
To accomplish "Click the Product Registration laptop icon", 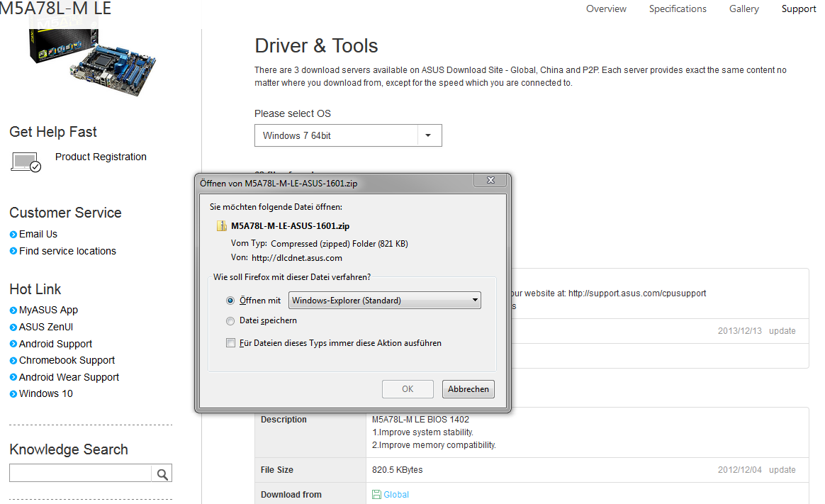I will coord(26,162).
